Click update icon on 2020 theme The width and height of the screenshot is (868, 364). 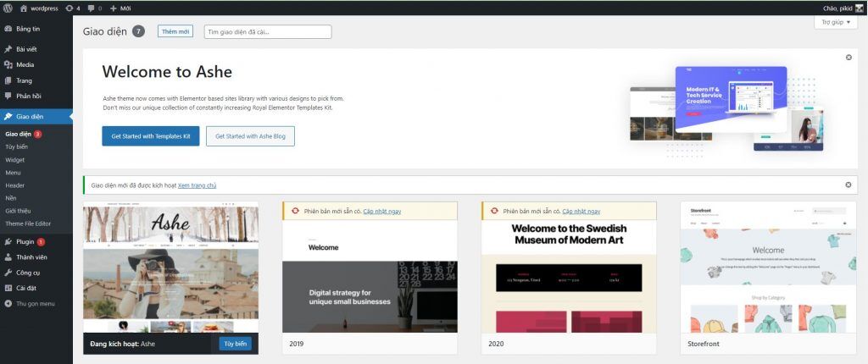[494, 211]
